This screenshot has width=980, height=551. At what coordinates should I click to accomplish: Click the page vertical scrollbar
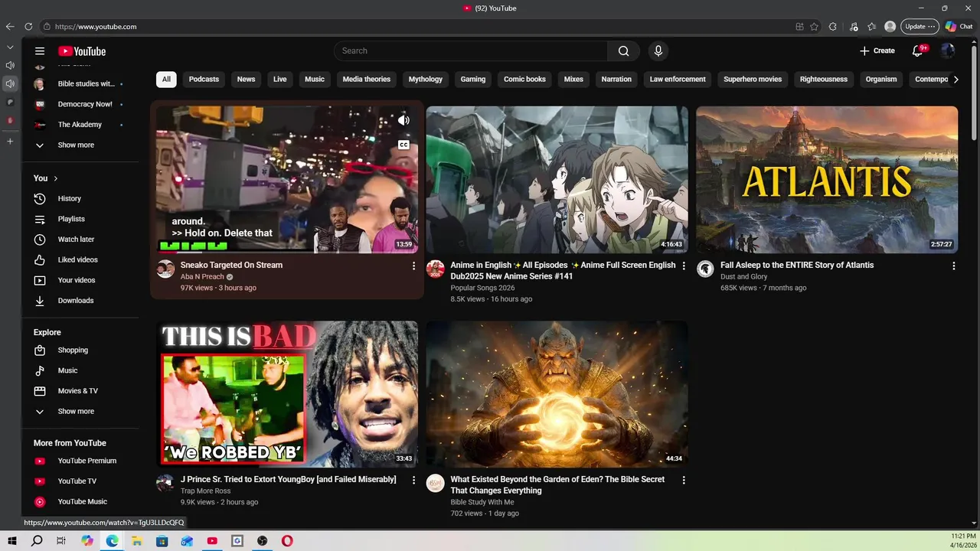pos(974,92)
